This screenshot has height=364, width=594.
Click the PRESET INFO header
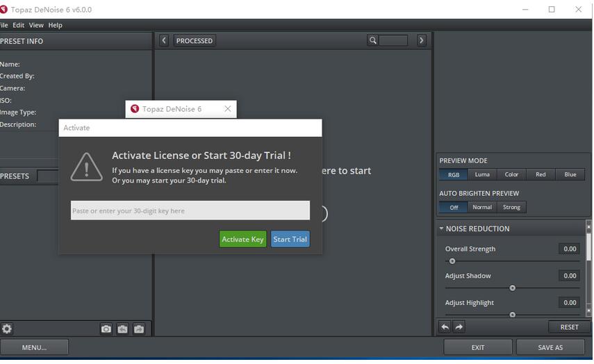tap(22, 41)
